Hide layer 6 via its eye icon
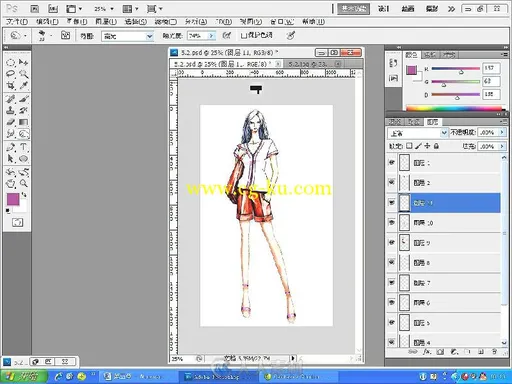The image size is (512, 384). coord(392,303)
